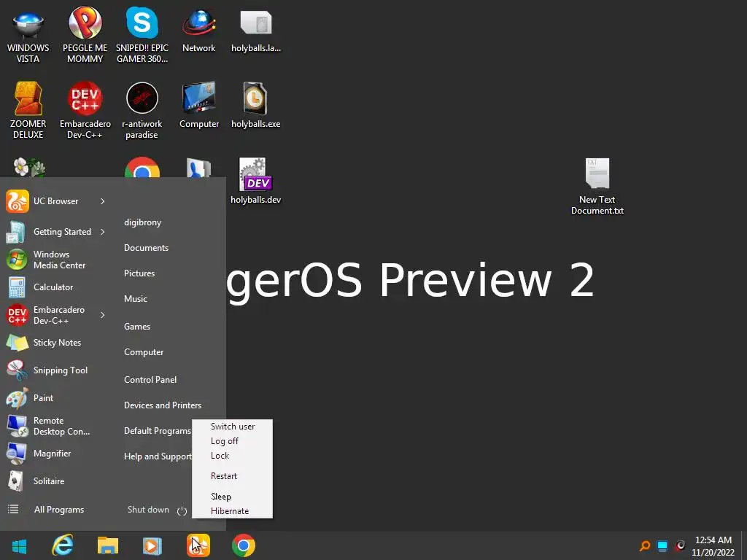The height and width of the screenshot is (560, 747).
Task: Choose Log off from power menu
Action: 233,441
